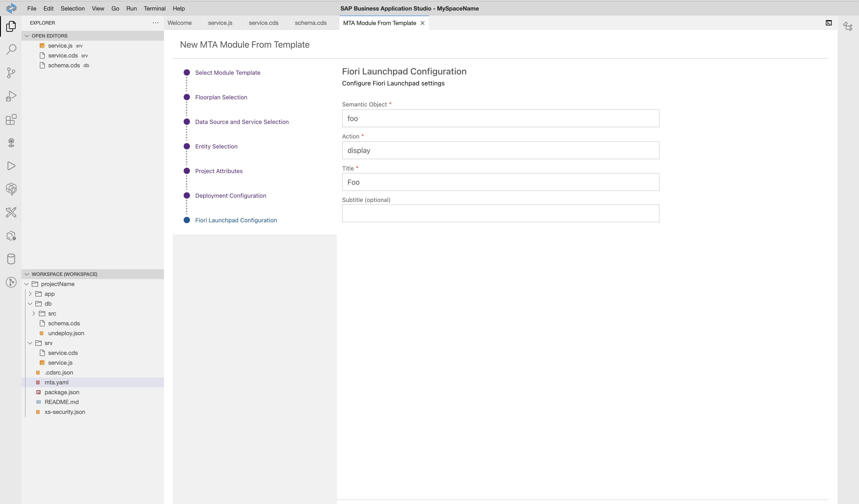Open the Search view icon
Image resolution: width=859 pixels, height=504 pixels.
[x=11, y=49]
